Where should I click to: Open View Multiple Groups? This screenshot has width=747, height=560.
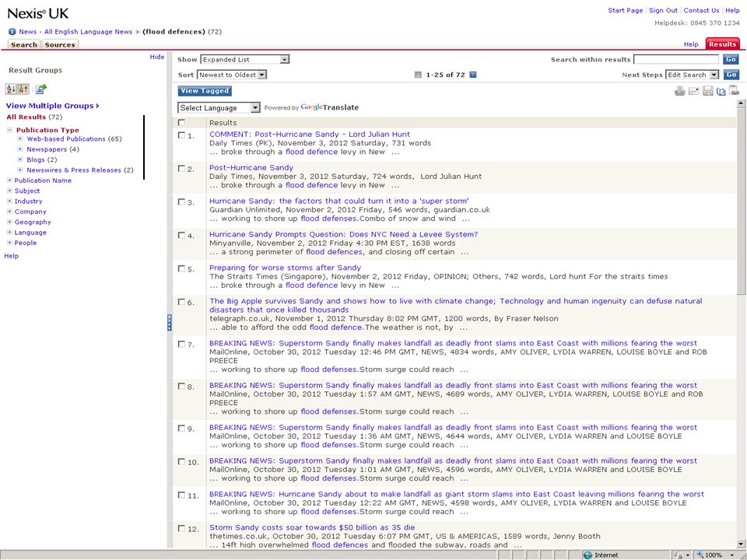52,106
